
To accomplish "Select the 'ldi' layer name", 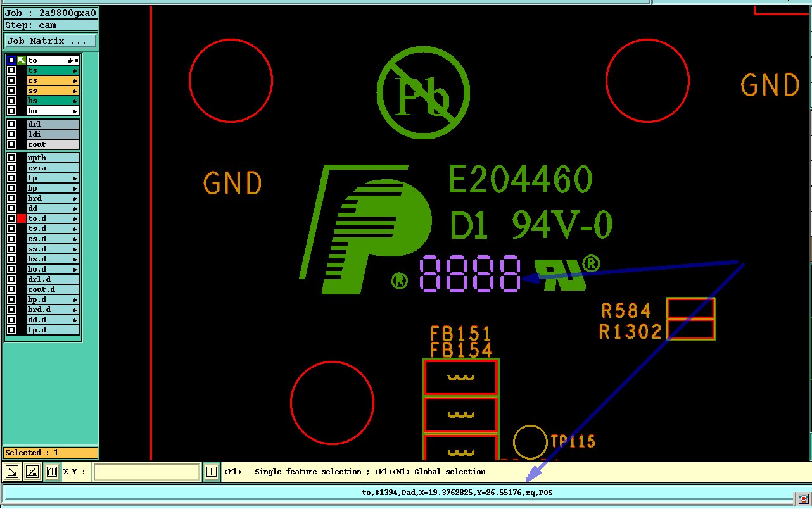I will point(53,134).
